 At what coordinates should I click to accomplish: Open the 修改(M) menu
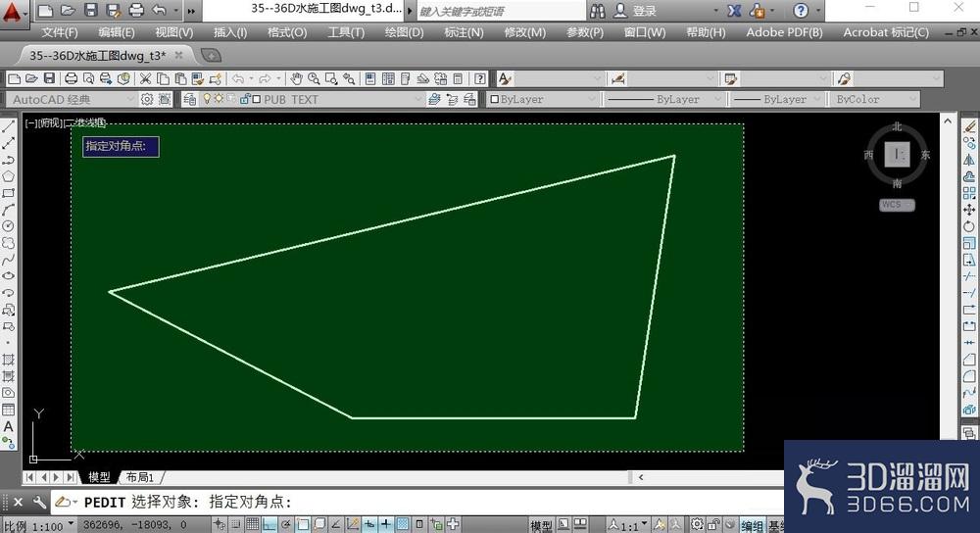click(525, 32)
